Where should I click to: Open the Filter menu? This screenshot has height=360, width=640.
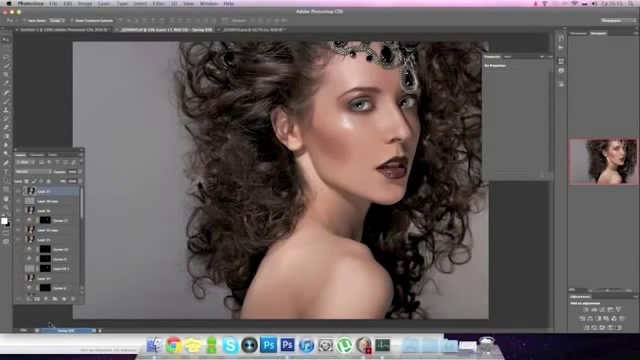coord(158,3)
